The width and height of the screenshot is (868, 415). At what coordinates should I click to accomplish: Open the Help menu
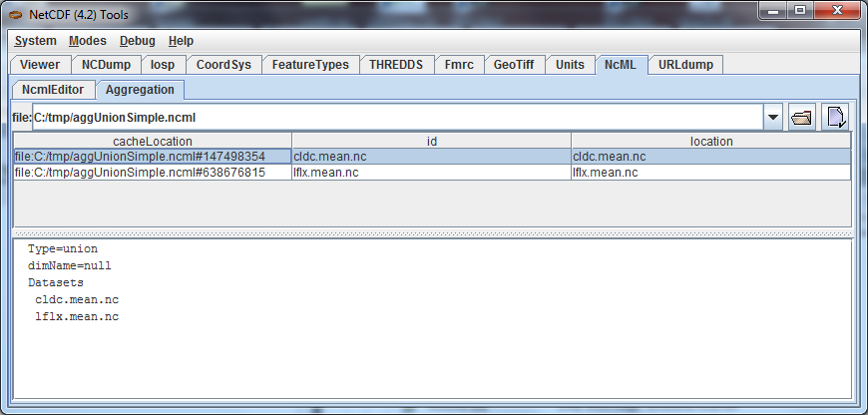(181, 41)
